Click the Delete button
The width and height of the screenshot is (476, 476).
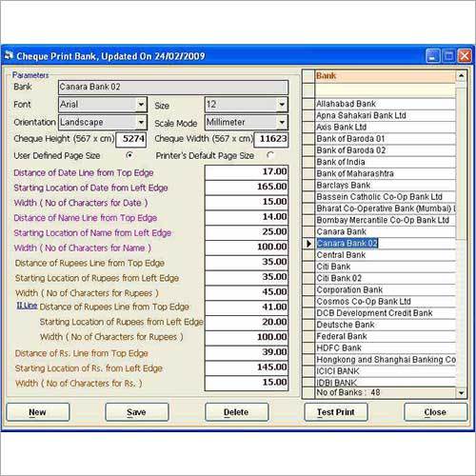pos(236,412)
